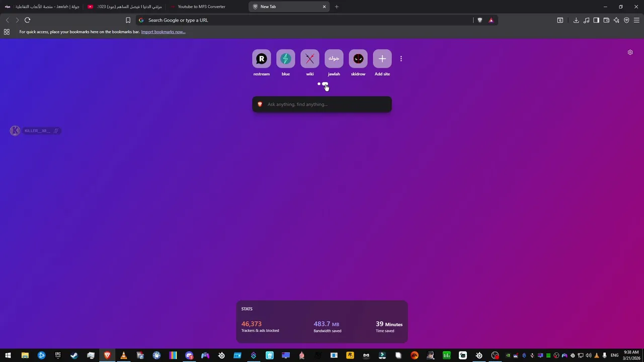This screenshot has height=362, width=644.
Task: Open the apps grid icon on bookmarks bar
Action: [x=7, y=32]
